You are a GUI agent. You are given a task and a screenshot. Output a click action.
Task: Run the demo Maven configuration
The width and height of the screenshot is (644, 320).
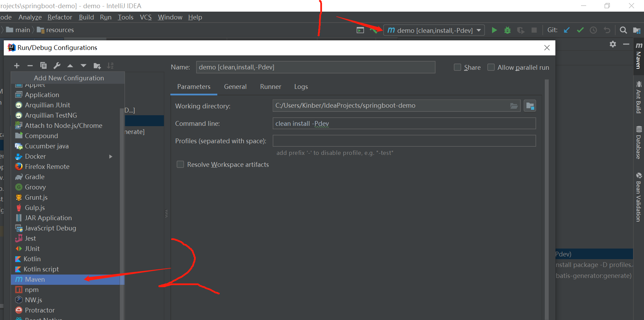click(x=494, y=30)
